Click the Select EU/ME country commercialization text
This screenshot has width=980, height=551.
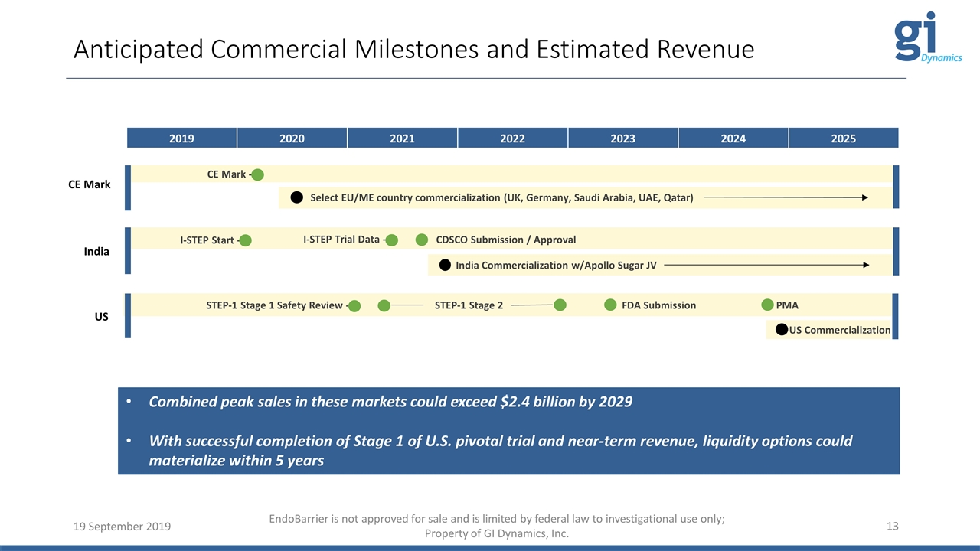(x=501, y=197)
